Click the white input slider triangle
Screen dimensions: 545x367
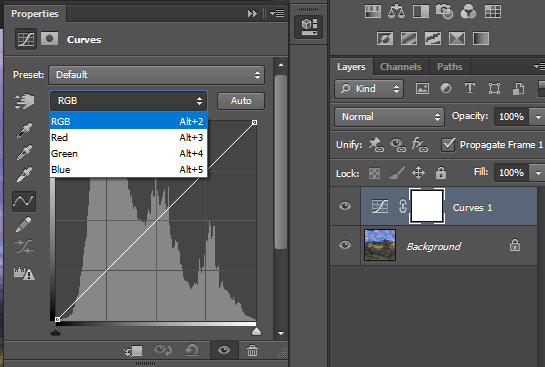tap(256, 331)
